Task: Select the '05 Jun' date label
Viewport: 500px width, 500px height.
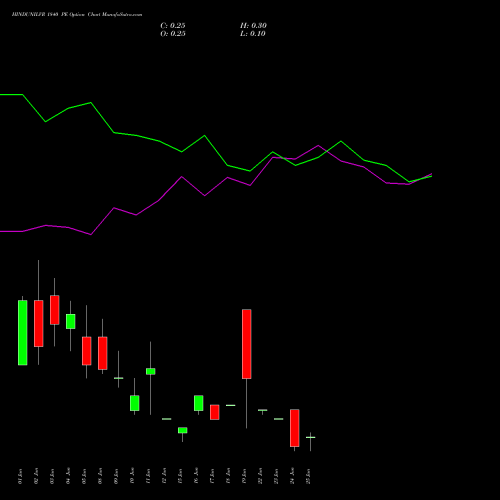Action: (84, 476)
